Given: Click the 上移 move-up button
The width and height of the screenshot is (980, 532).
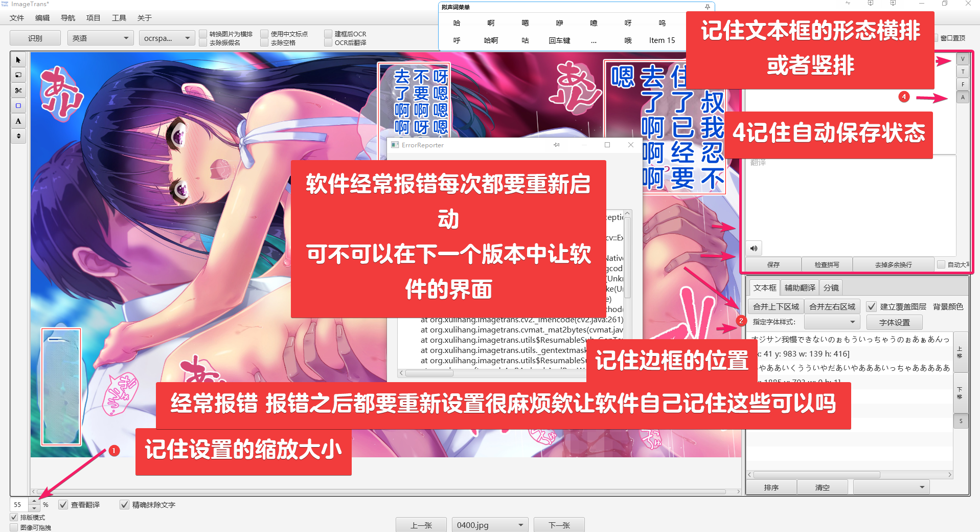Looking at the screenshot, I should tap(960, 352).
